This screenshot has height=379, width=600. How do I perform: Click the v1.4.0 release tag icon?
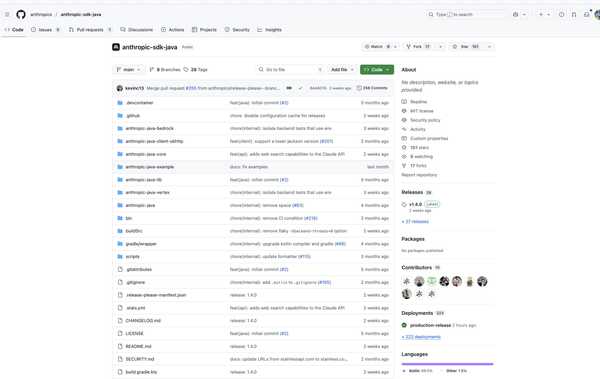pos(404,204)
